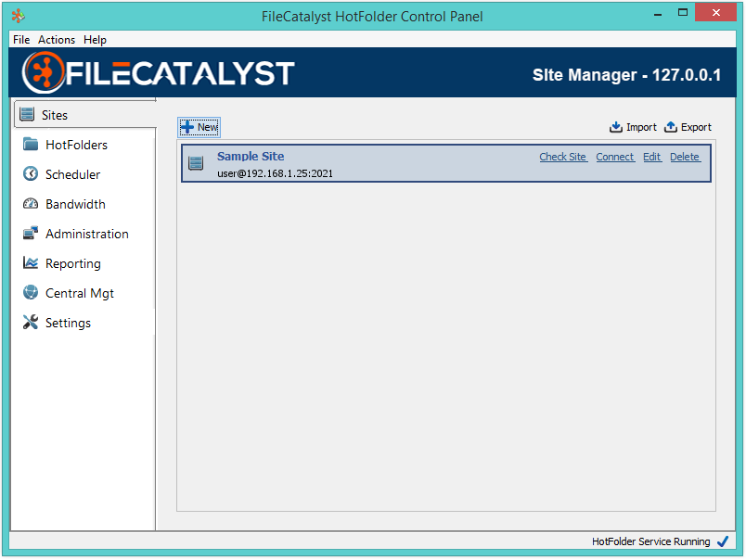Open the File menu
The image size is (746, 560).
[21, 40]
